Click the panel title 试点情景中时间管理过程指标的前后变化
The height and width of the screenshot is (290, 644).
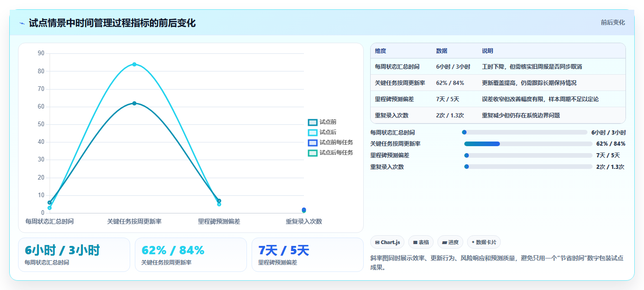(112, 23)
